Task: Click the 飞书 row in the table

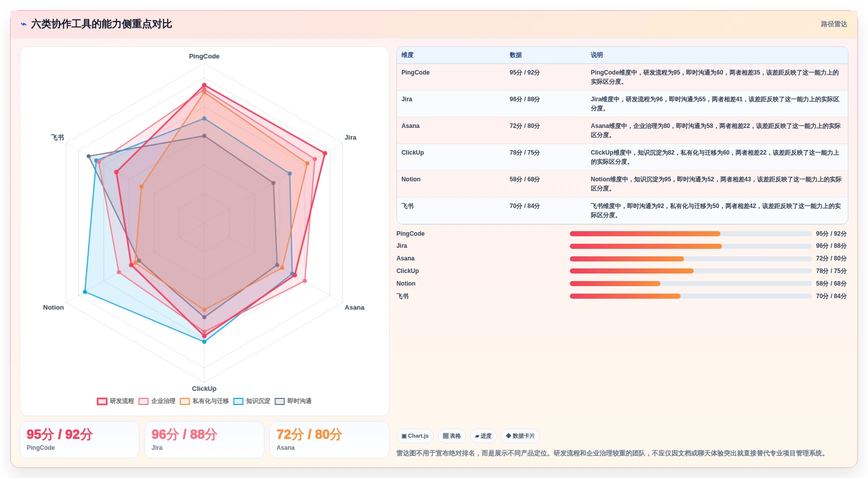Action: click(x=622, y=211)
